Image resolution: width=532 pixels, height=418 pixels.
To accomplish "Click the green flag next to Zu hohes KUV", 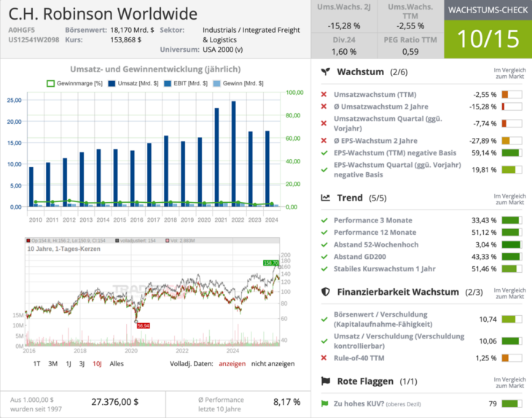I will point(324,403).
